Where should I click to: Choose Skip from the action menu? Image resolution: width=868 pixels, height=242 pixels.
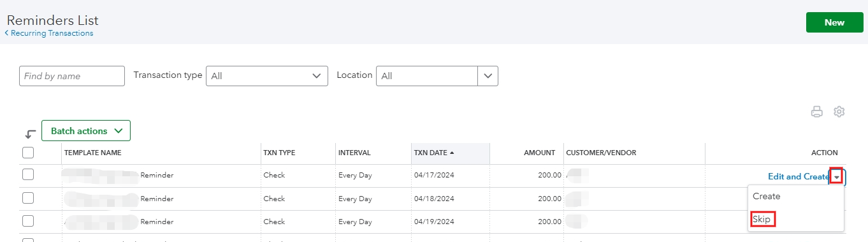pos(762,219)
